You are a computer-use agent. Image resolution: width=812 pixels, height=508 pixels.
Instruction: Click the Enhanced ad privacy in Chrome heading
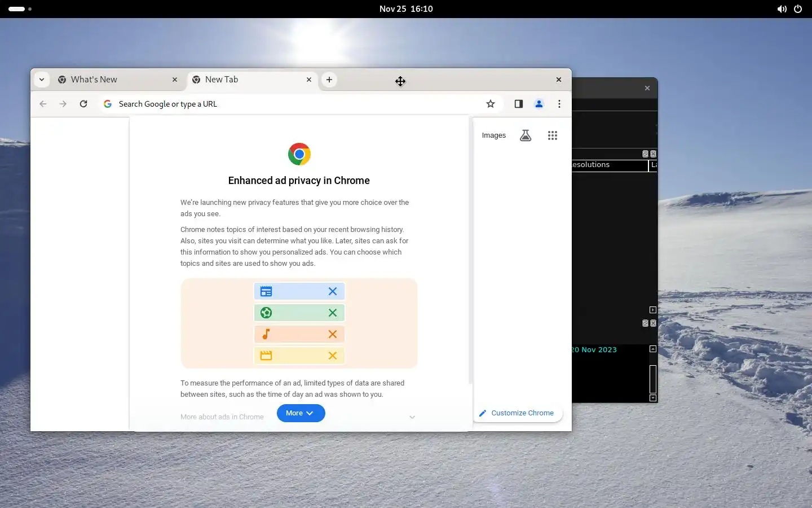tap(299, 181)
